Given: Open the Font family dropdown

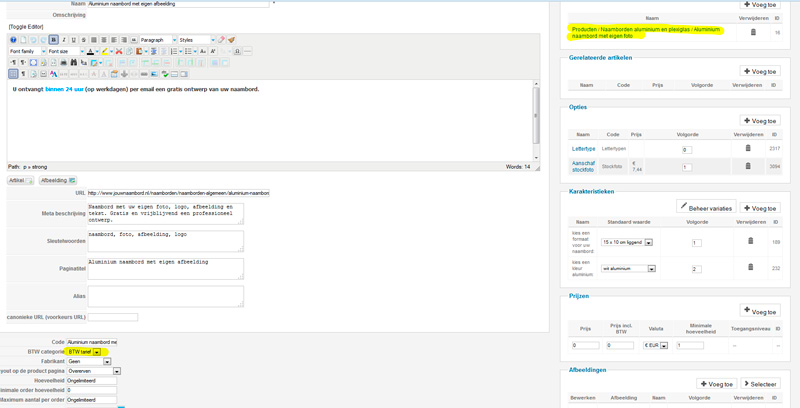Looking at the screenshot, I should tap(28, 51).
